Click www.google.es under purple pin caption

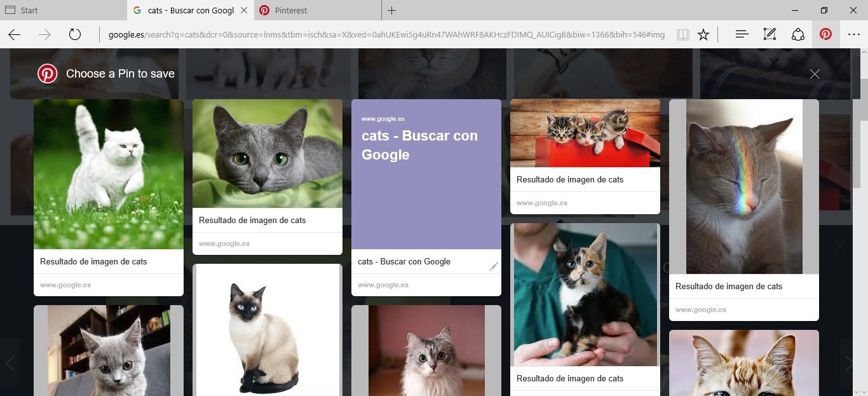pos(383,285)
